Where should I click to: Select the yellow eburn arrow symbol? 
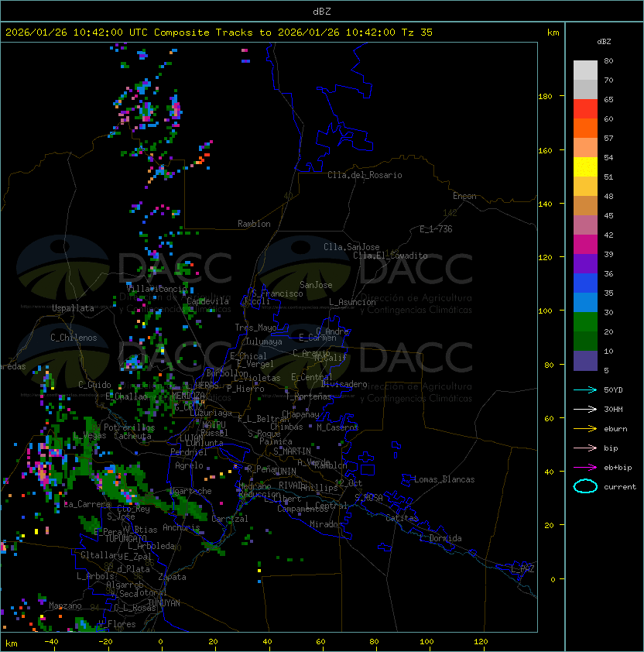(585, 429)
